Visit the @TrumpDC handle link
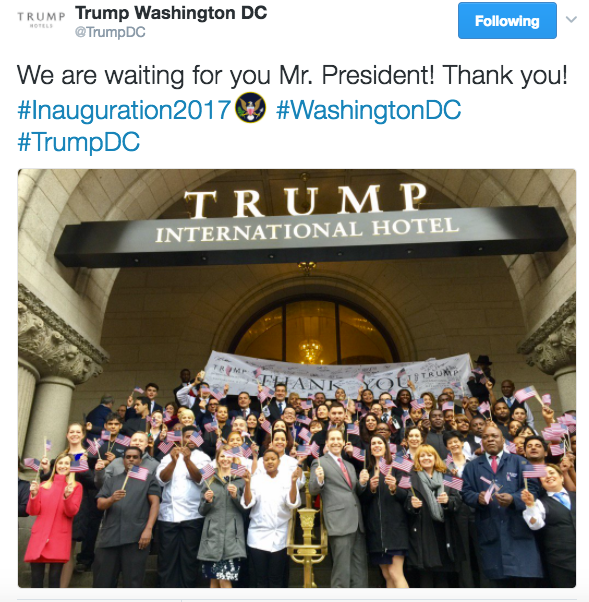The height and width of the screenshot is (602, 589). coord(110,32)
